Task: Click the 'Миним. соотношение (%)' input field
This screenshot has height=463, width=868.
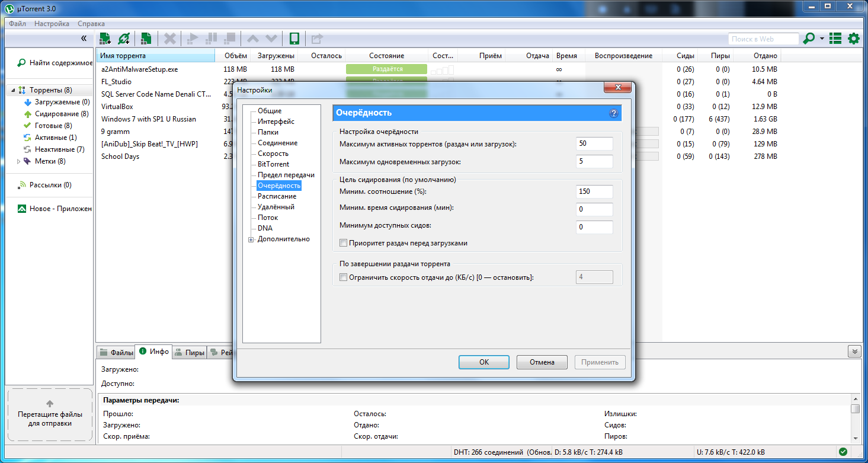Action: [x=594, y=191]
